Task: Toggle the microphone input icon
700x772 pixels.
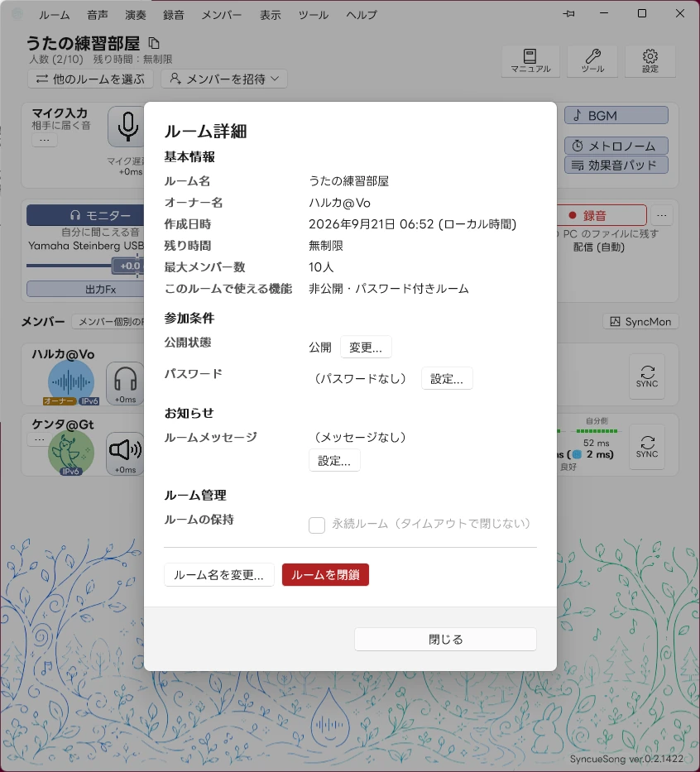Action: click(x=127, y=127)
